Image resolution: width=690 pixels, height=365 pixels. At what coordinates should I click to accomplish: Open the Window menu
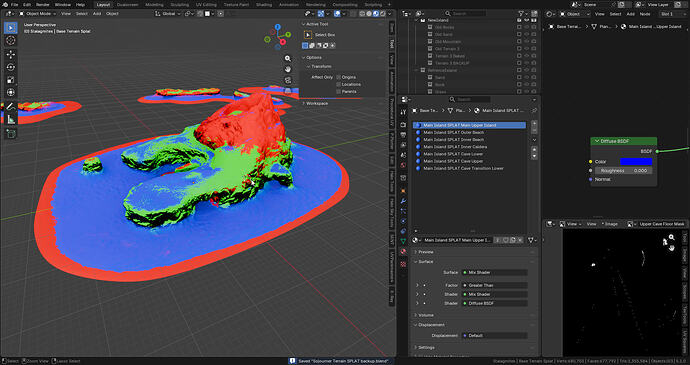(63, 4)
